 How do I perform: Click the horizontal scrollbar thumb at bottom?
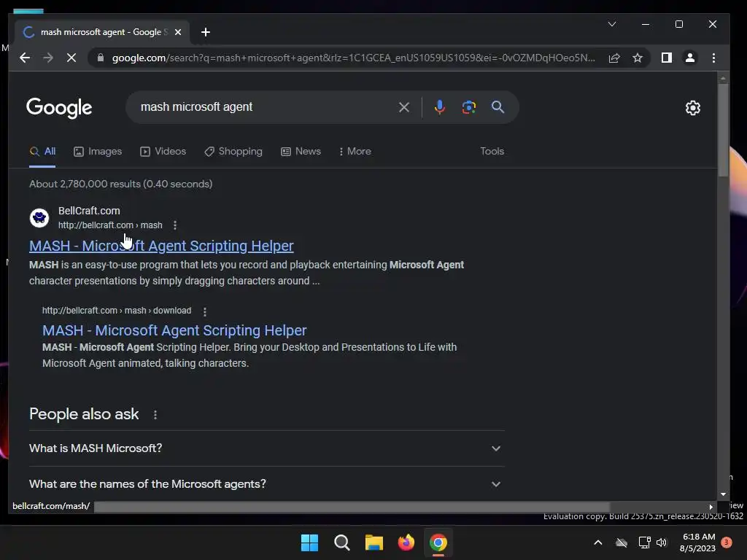pos(352,507)
